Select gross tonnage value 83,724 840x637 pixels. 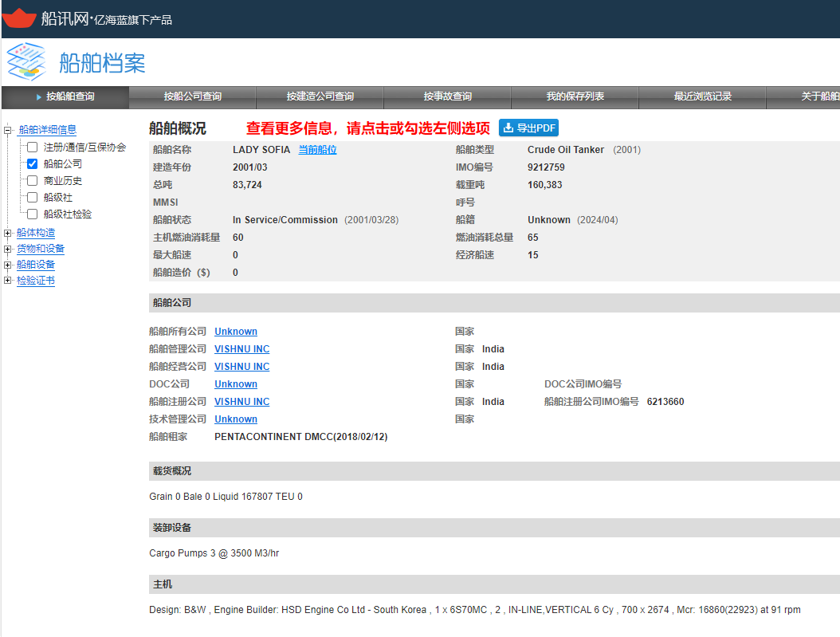247,185
